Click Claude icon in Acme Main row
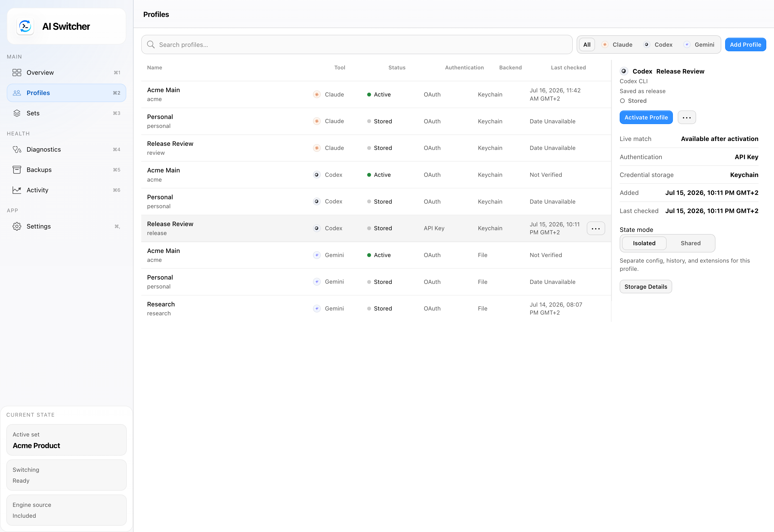Image resolution: width=774 pixels, height=532 pixels. 317,94
